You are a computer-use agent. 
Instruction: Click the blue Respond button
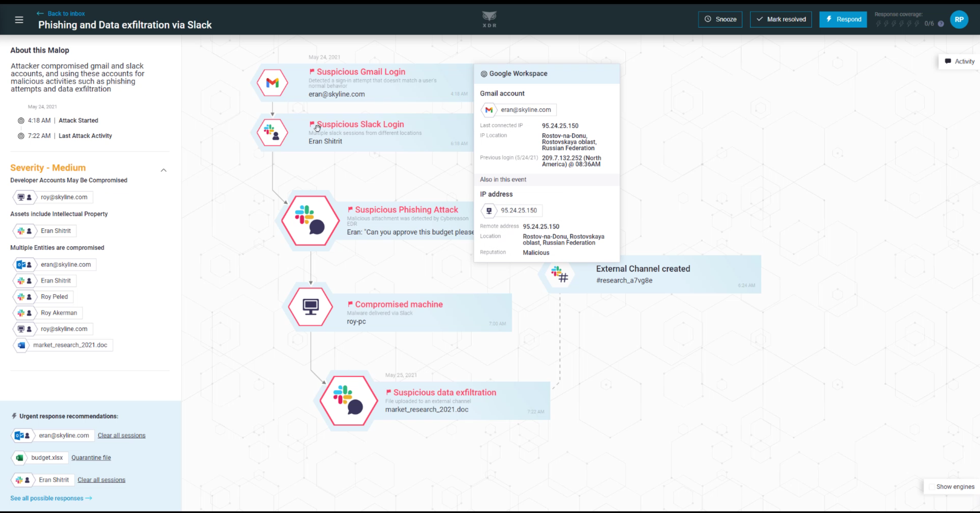[843, 19]
